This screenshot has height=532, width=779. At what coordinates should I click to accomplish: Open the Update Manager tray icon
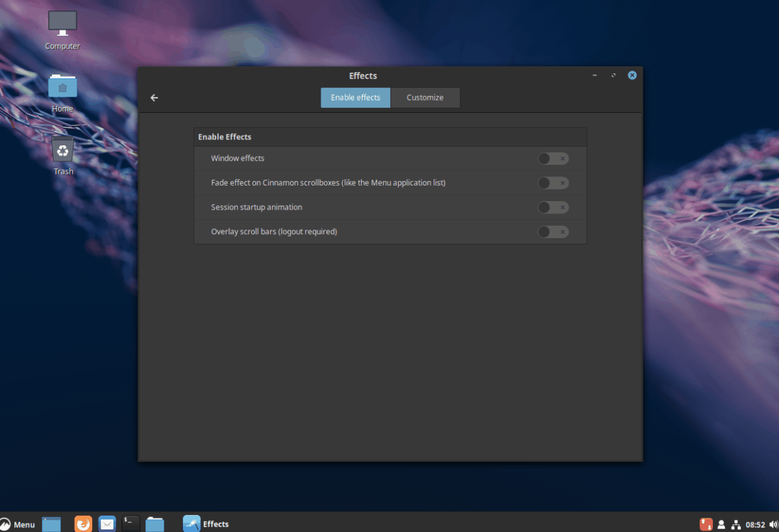click(706, 524)
